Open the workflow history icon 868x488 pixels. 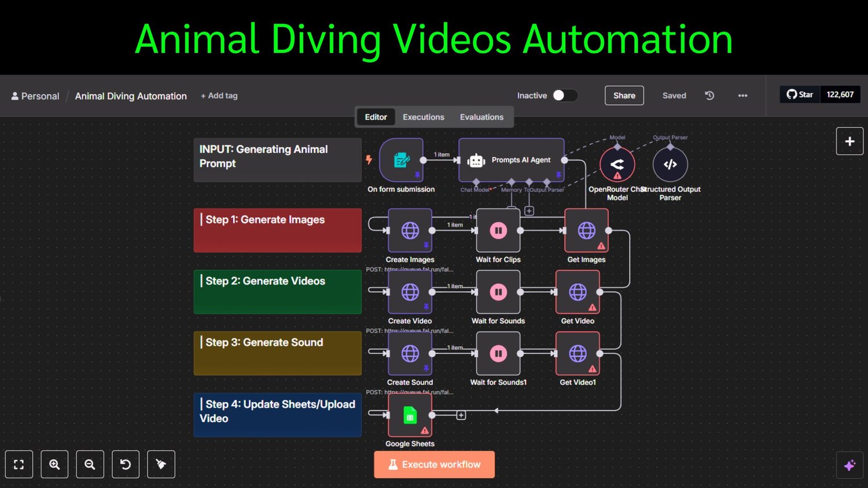coord(709,96)
